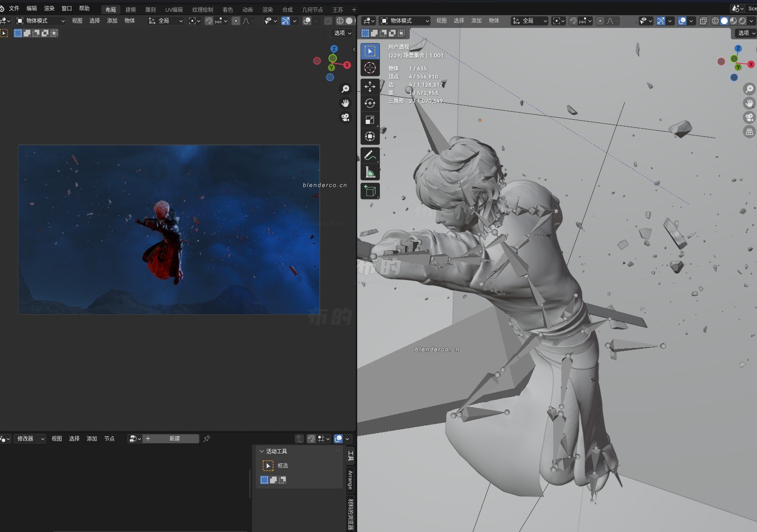
Task: Open the 文件 menu
Action: click(x=14, y=9)
